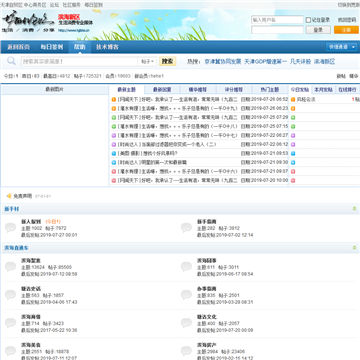Open the 帖子 search type dropdown
This screenshot has width=360, height=360.
(x=147, y=62)
